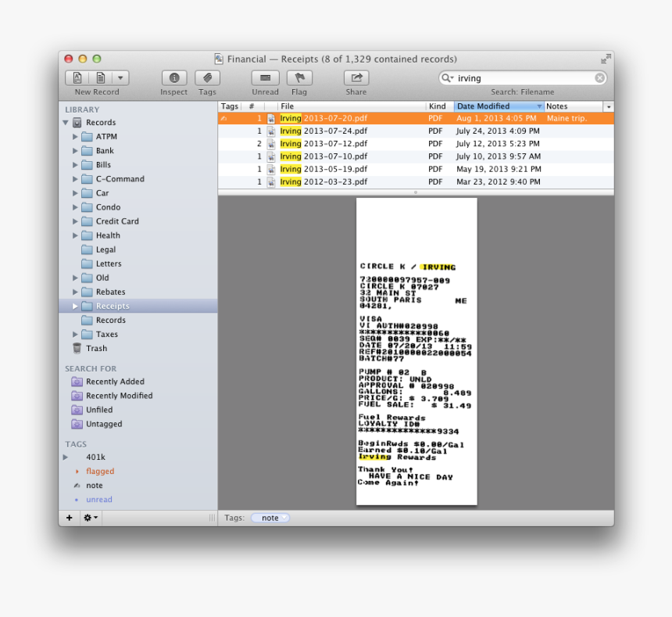Open the New Record dropdown arrow
The height and width of the screenshot is (617, 672).
coord(120,78)
